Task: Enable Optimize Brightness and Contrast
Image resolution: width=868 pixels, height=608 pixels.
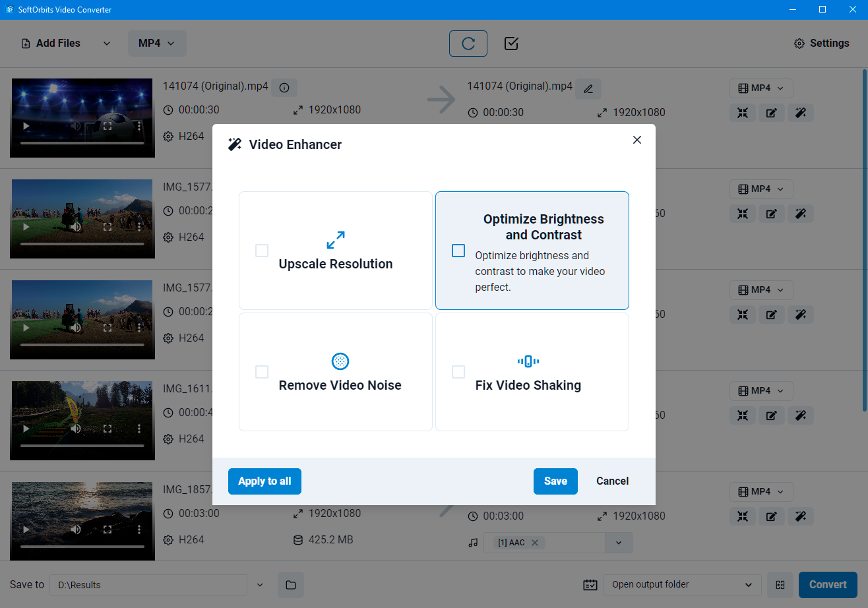Action: pos(458,251)
